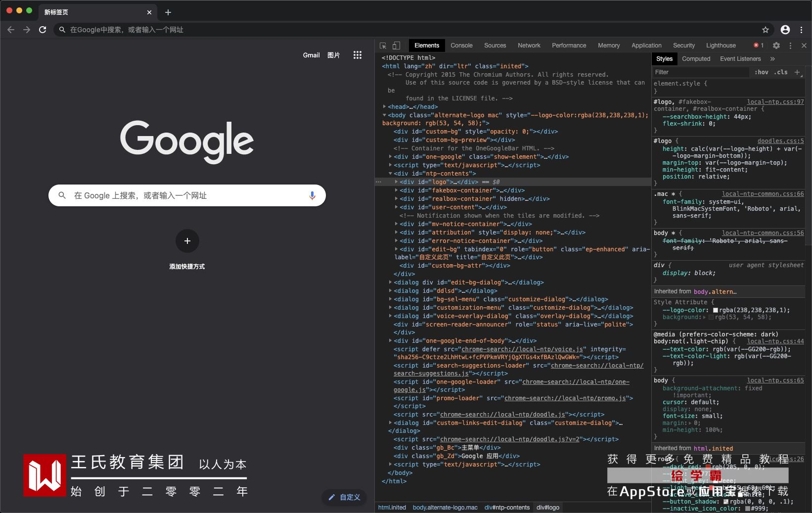812x513 pixels.
Task: Expand the fakebox-container div node
Action: click(x=396, y=190)
